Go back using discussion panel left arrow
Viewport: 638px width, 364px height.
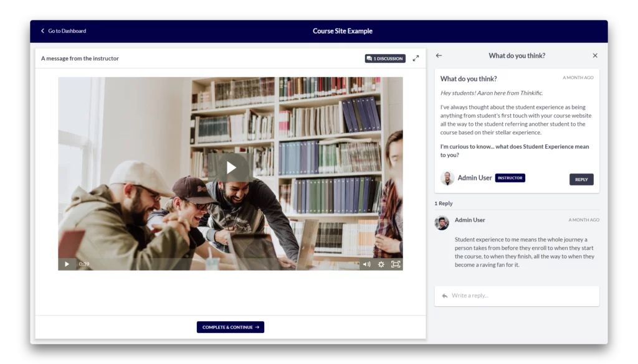pos(439,55)
